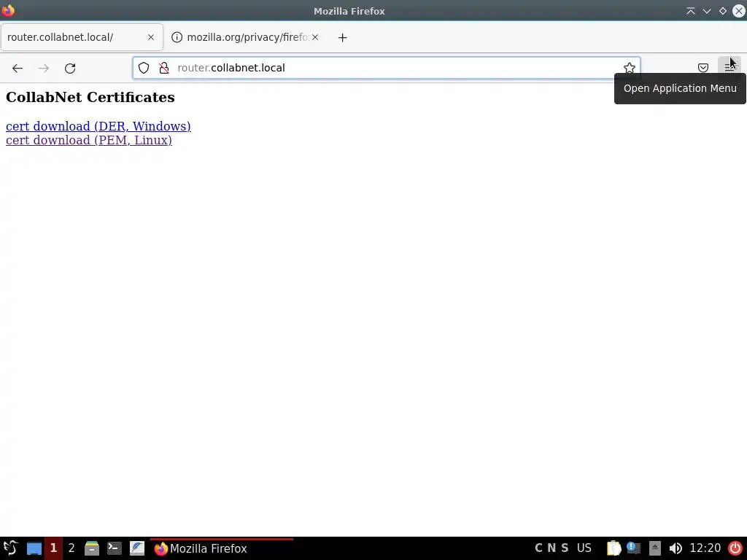The image size is (747, 560).
Task: Download the DER Windows certificate
Action: coord(98,126)
